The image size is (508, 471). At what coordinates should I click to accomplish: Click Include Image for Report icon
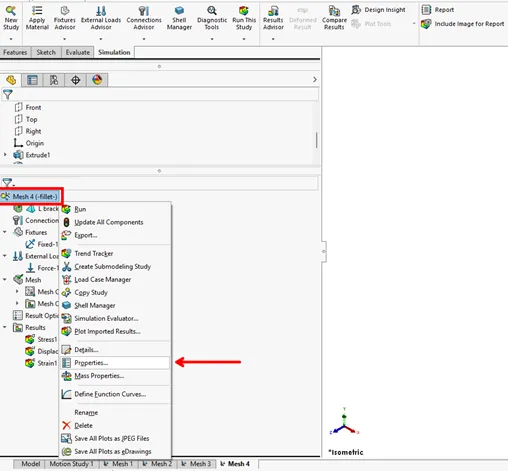tap(426, 24)
